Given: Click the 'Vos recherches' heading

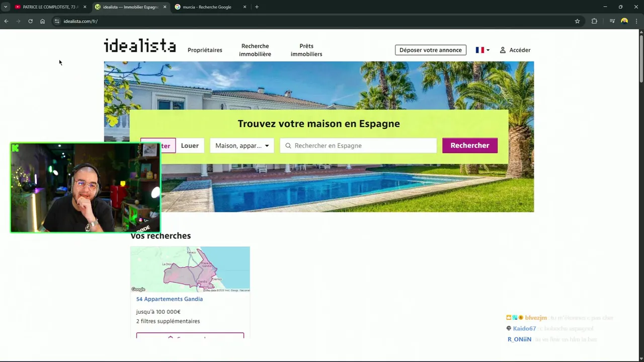Looking at the screenshot, I should coord(160,236).
